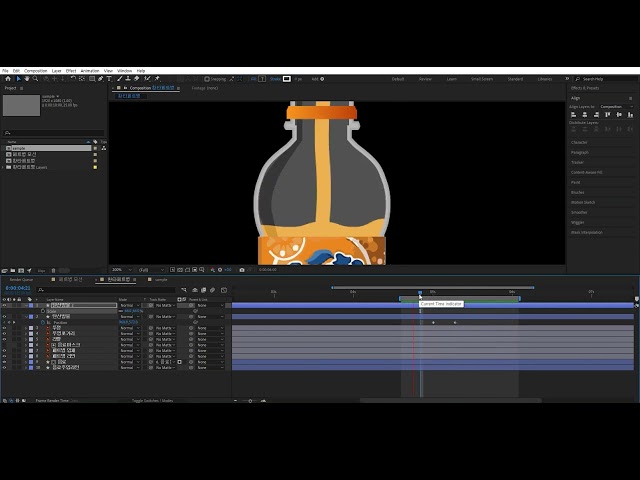Select the Brush tool
Image resolution: width=640 pixels, height=480 pixels.
pos(120,79)
